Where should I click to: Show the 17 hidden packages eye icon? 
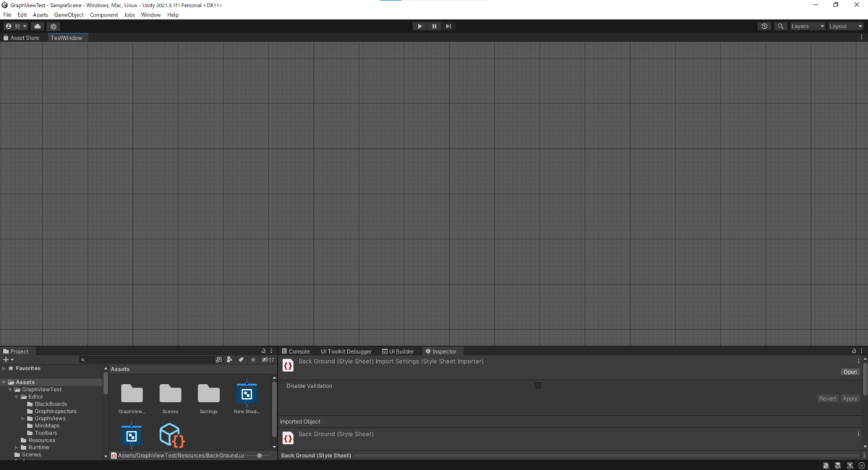(x=265, y=359)
